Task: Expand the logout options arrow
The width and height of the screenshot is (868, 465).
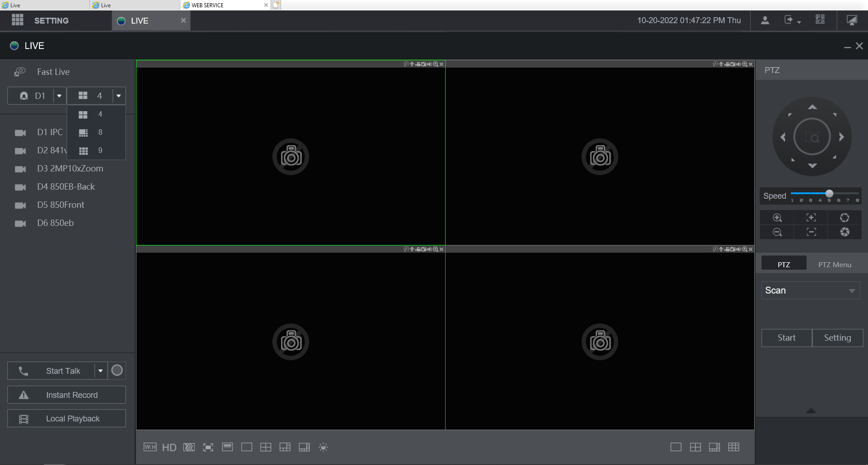Action: (x=799, y=22)
